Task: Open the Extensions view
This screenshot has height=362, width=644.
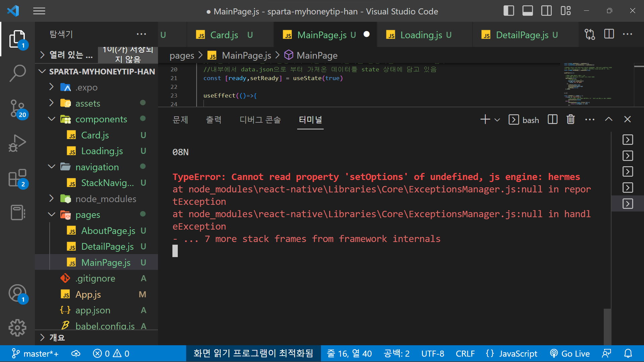Action: pos(17,178)
